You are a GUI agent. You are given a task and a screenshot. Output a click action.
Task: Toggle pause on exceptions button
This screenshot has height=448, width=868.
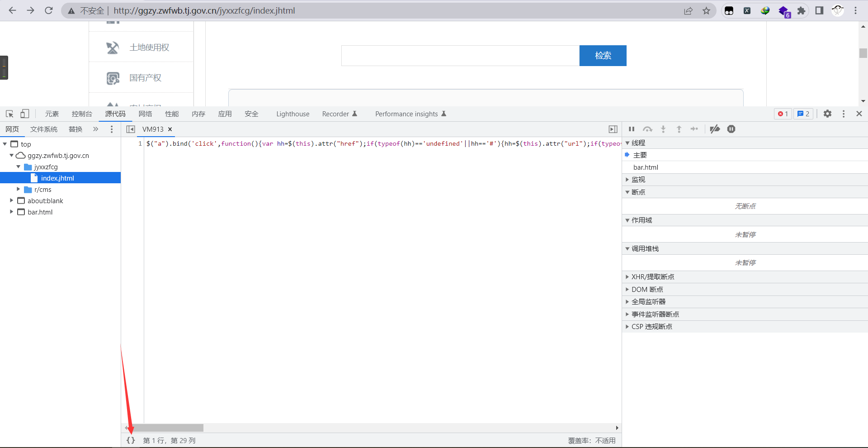pos(731,129)
